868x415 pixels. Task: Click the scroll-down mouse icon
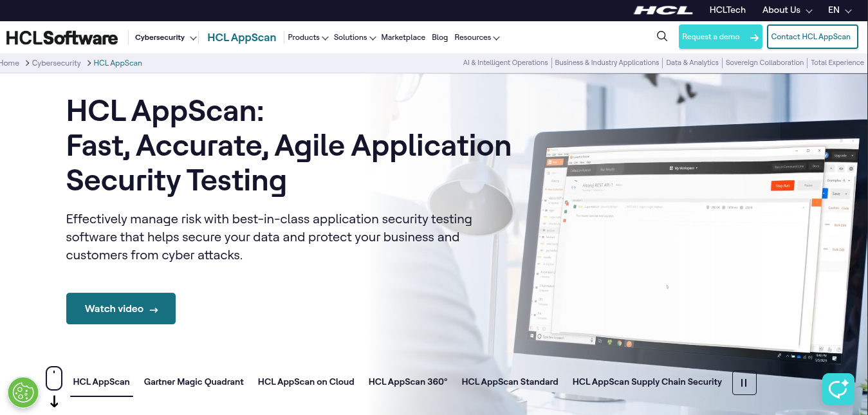tap(54, 387)
